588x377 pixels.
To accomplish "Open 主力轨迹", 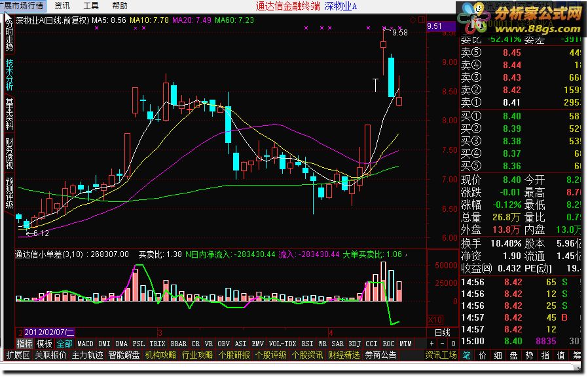I will click(x=87, y=355).
